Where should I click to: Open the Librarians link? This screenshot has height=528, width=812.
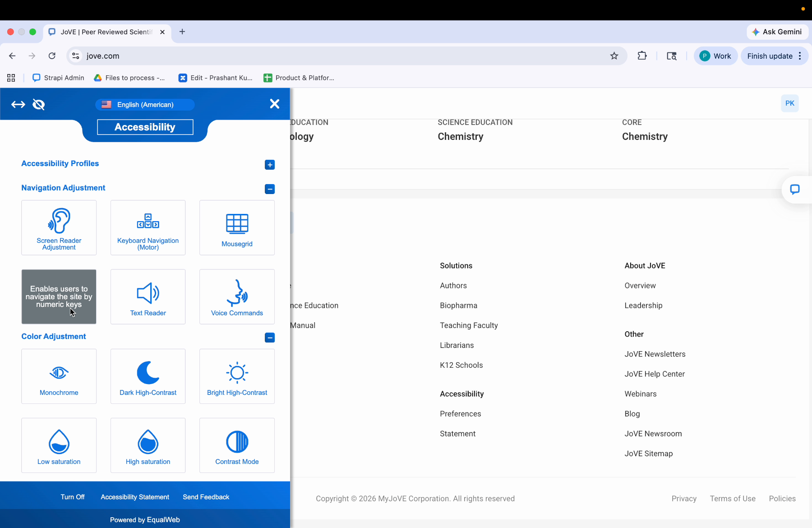pyautogui.click(x=457, y=345)
